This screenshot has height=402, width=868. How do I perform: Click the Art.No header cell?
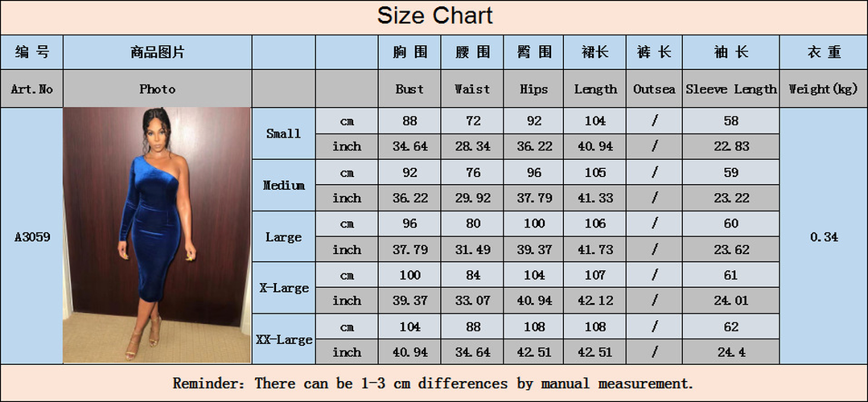pyautogui.click(x=32, y=89)
